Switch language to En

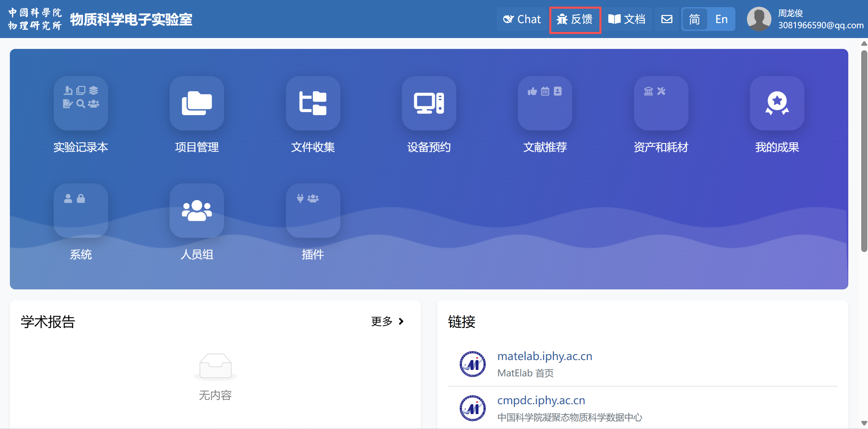click(x=721, y=19)
